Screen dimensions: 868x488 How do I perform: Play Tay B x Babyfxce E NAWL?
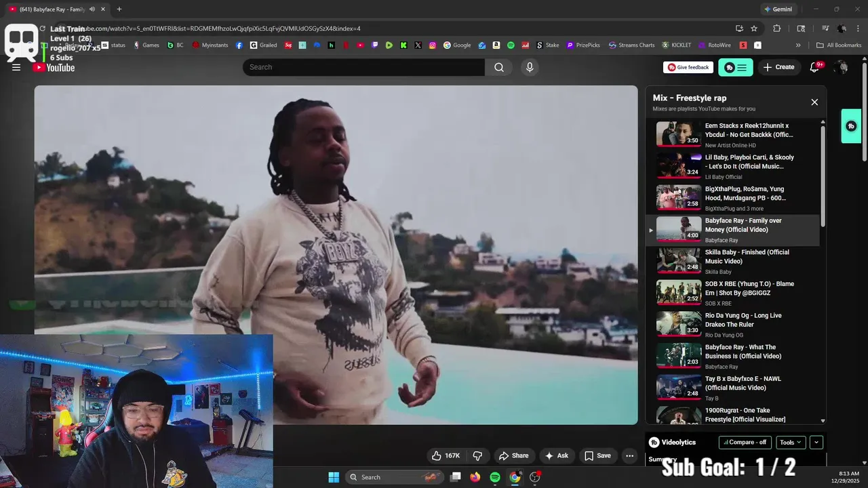[733, 388]
